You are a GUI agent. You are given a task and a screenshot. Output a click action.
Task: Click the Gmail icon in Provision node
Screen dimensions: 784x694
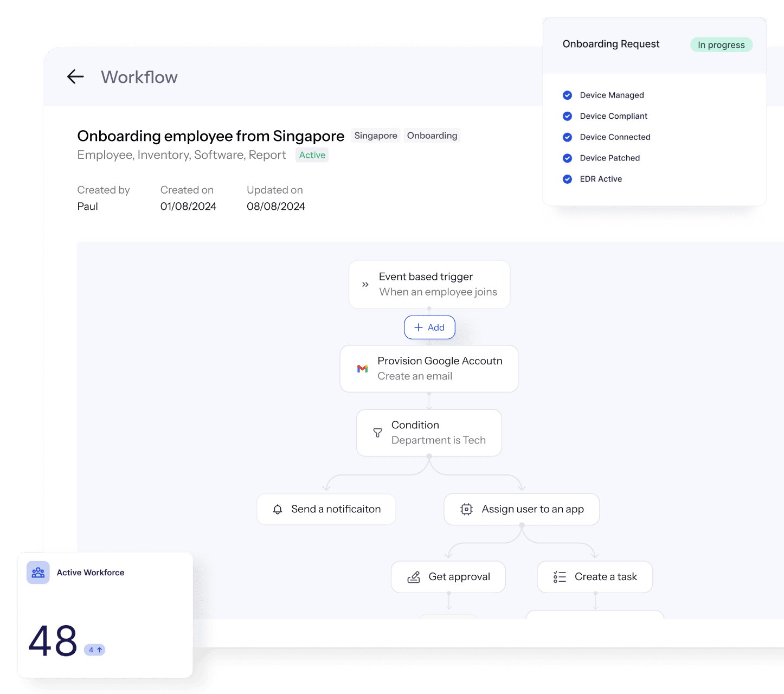tap(362, 369)
